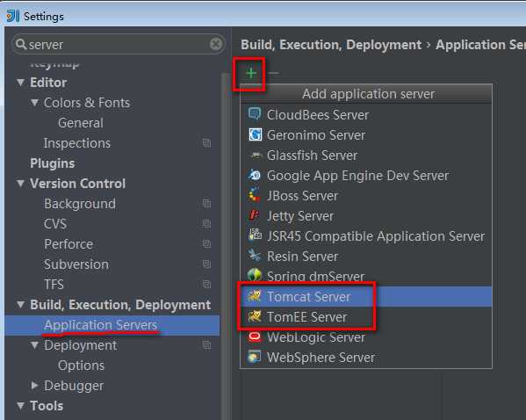Pick Resin Server from popup
The height and width of the screenshot is (420, 526).
(x=366, y=257)
